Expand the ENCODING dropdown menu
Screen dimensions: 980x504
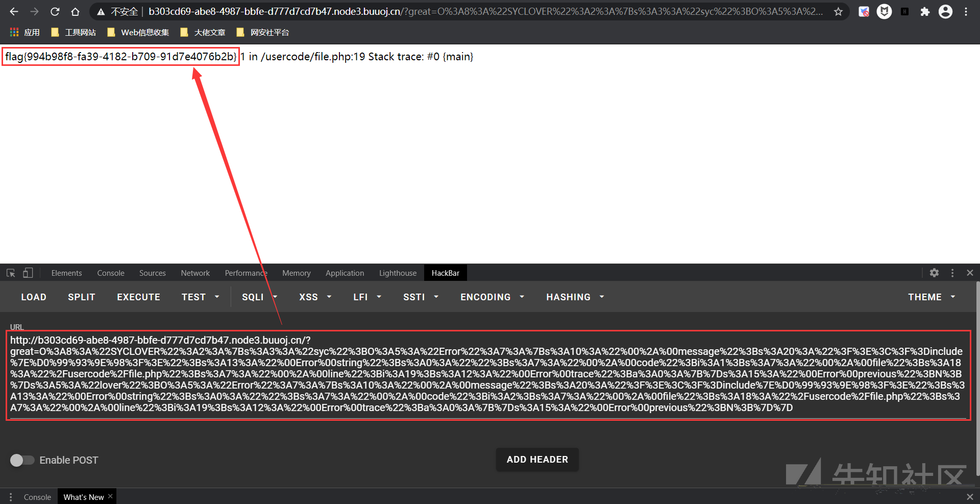(x=492, y=297)
